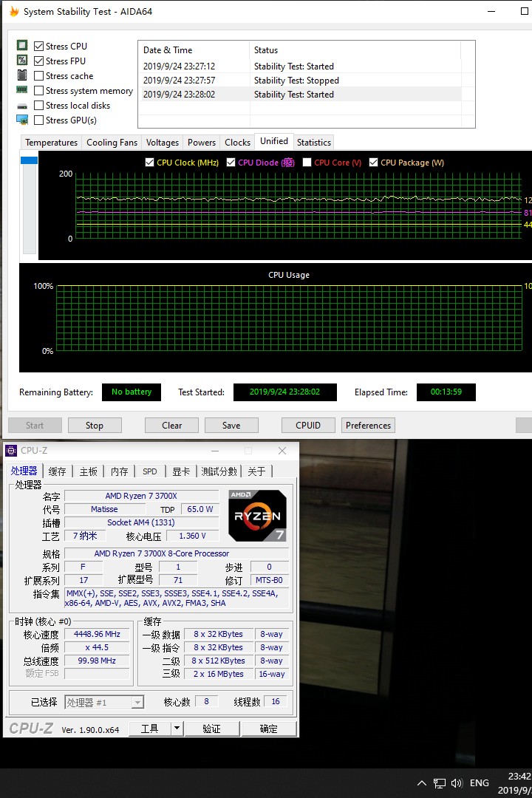Open the network tray icon

coord(440,783)
